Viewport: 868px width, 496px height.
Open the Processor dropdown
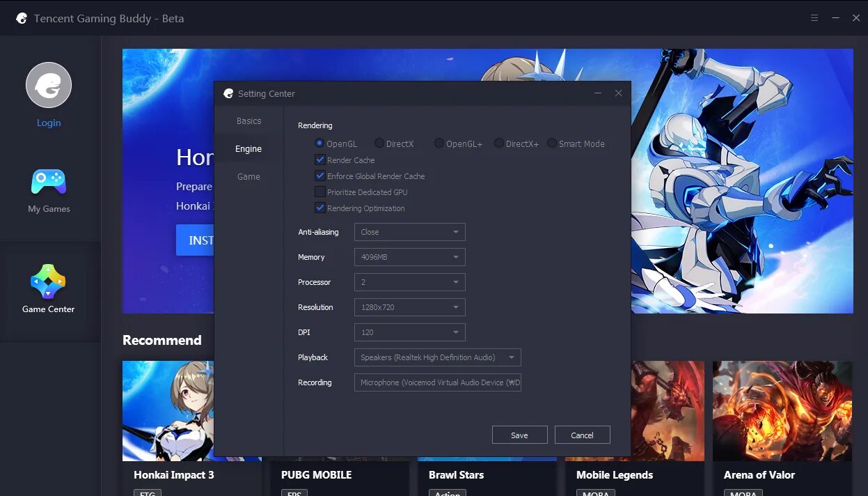point(409,282)
